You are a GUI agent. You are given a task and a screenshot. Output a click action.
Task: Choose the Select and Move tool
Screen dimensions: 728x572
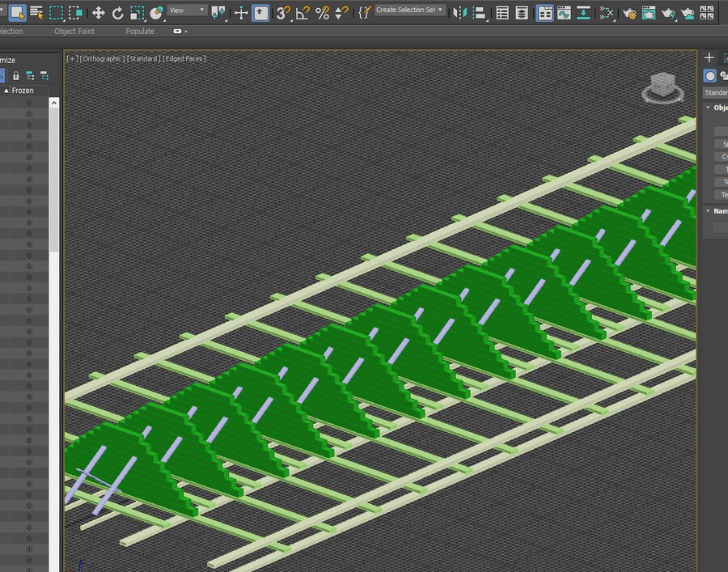coord(98,12)
